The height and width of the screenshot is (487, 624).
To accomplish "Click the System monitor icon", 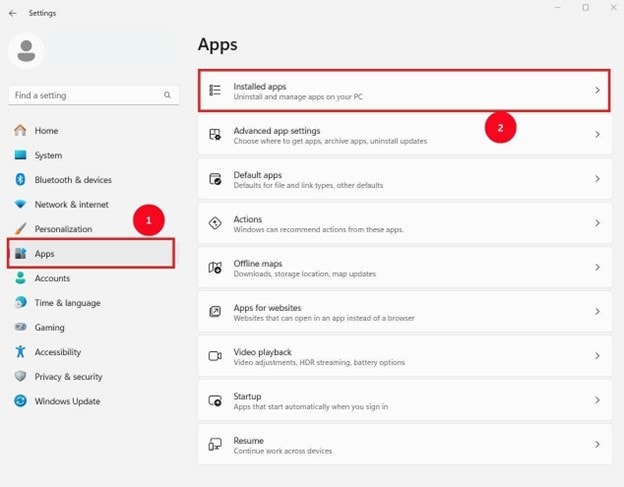I will tap(20, 155).
